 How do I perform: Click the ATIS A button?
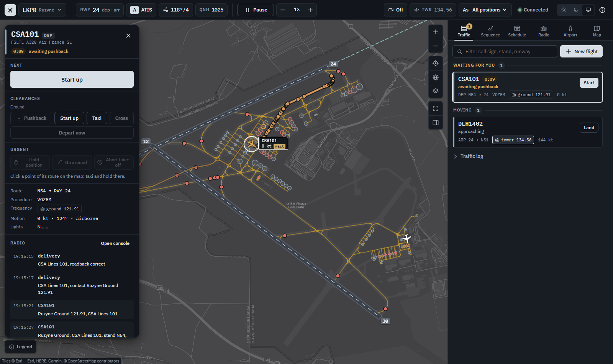[141, 10]
